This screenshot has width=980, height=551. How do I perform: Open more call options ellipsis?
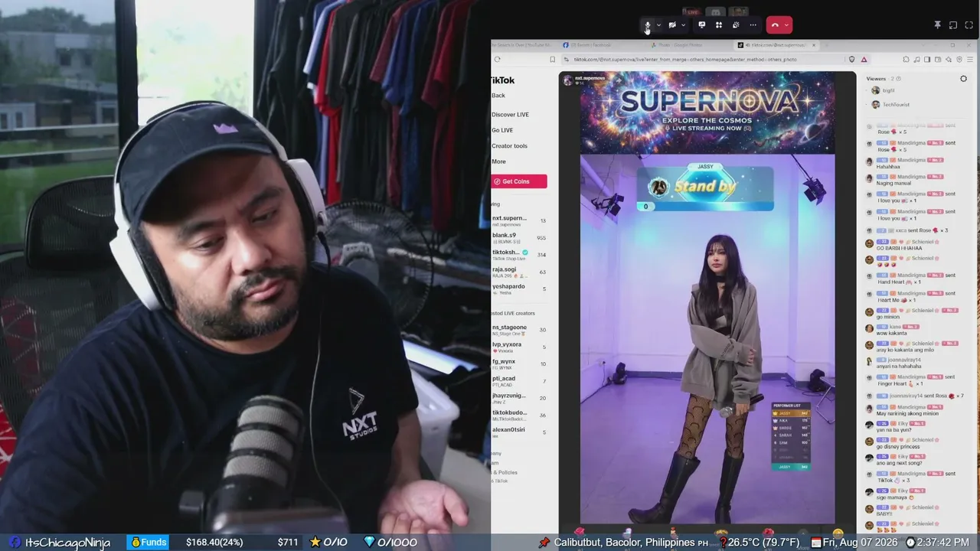(x=753, y=25)
